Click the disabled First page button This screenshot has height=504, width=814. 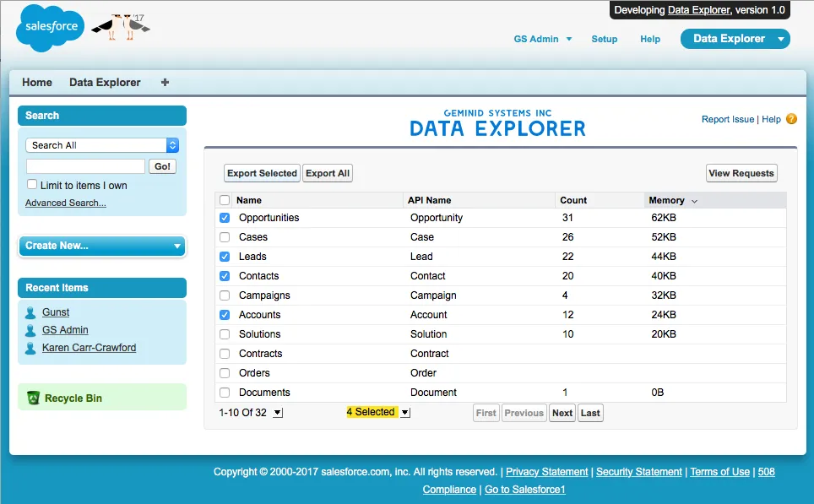(x=486, y=413)
